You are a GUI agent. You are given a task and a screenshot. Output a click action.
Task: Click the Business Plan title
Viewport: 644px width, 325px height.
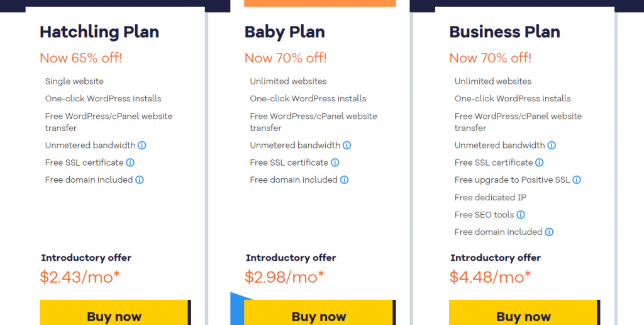pyautogui.click(x=504, y=32)
